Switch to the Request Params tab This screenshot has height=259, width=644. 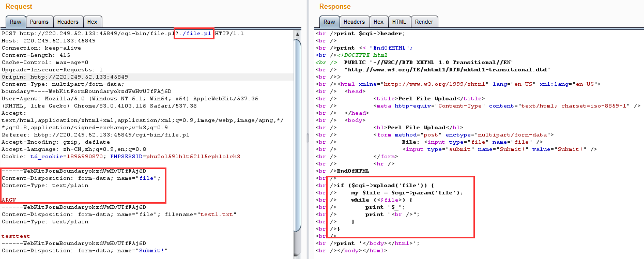(x=39, y=22)
